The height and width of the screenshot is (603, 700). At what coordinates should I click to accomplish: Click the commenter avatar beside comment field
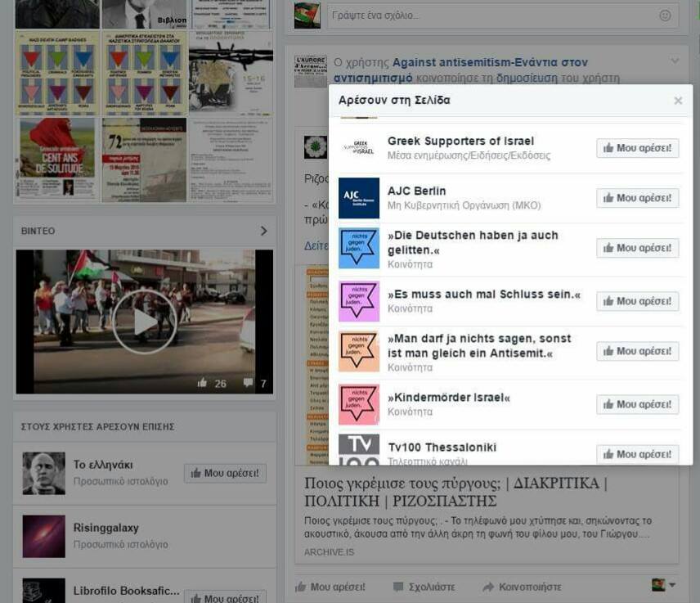[x=307, y=16]
